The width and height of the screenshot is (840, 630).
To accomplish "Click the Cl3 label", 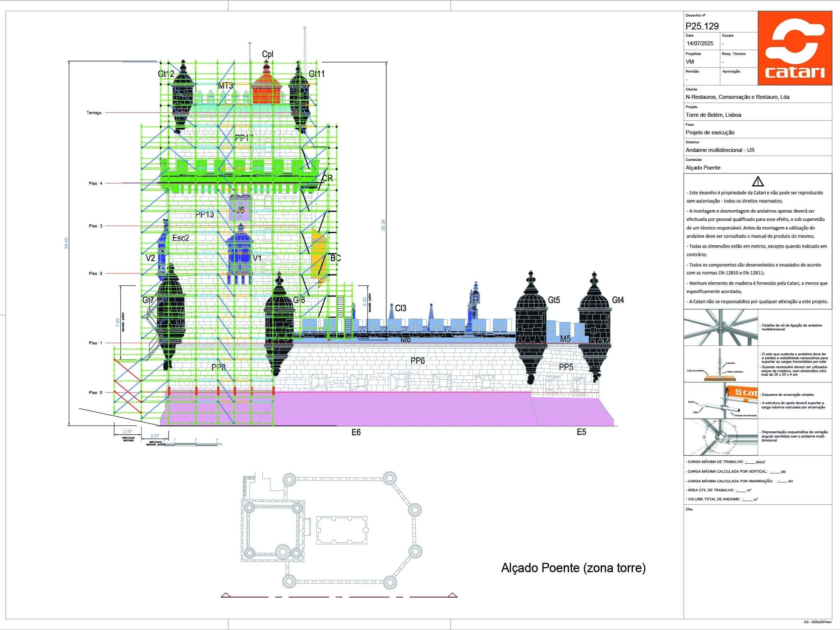I will pos(401,308).
